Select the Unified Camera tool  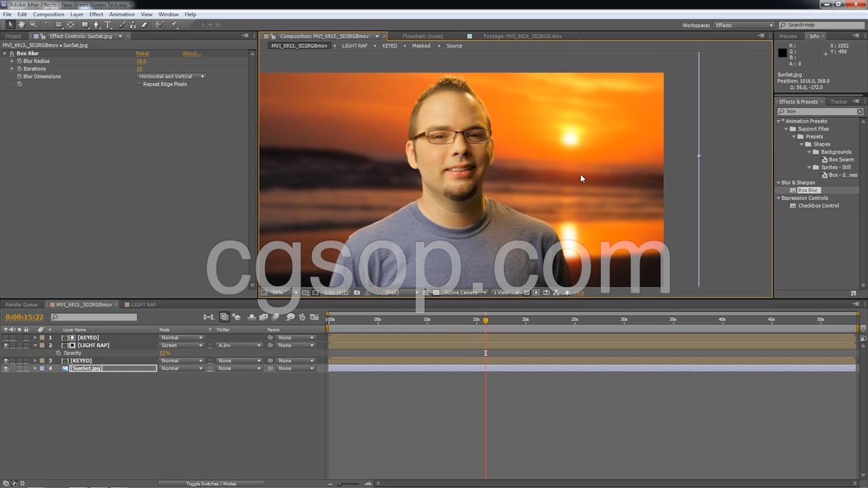coord(59,25)
